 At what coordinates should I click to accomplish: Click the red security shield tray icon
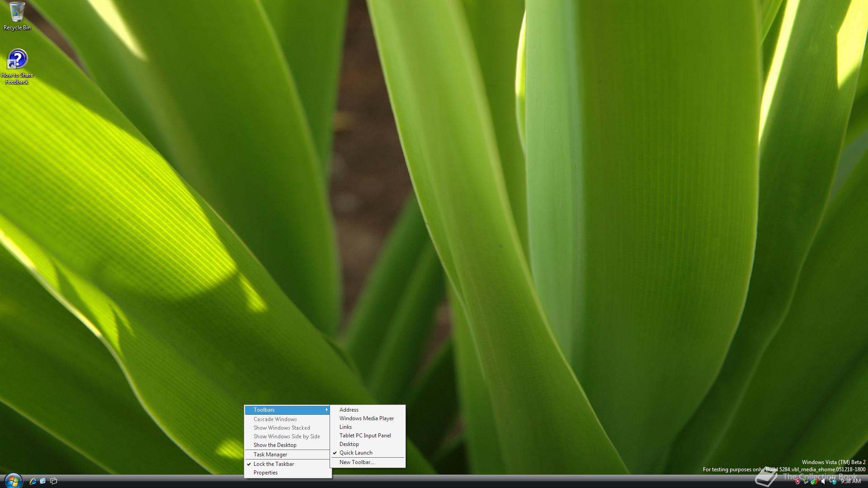[797, 481]
